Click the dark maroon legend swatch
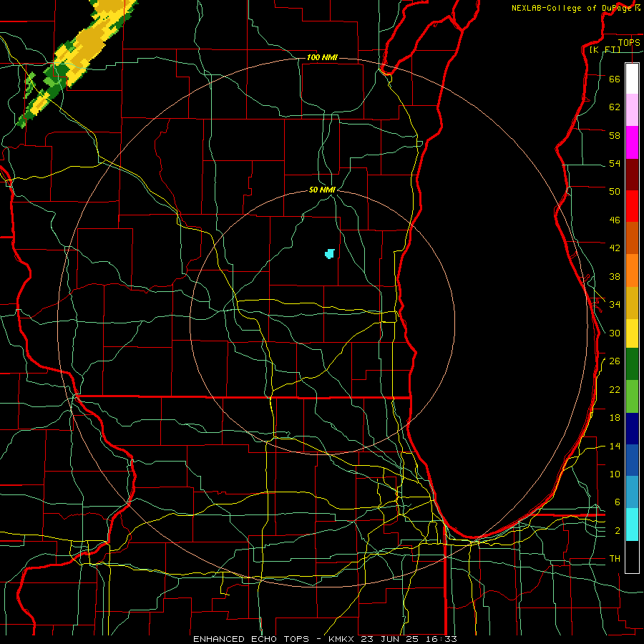 point(632,175)
